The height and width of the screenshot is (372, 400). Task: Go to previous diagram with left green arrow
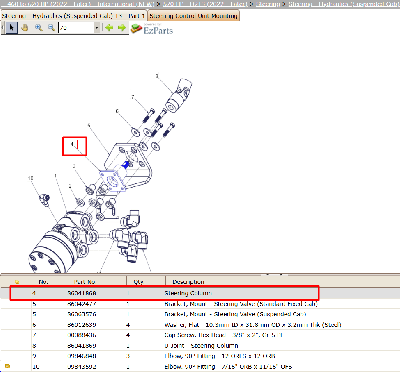[x=109, y=28]
